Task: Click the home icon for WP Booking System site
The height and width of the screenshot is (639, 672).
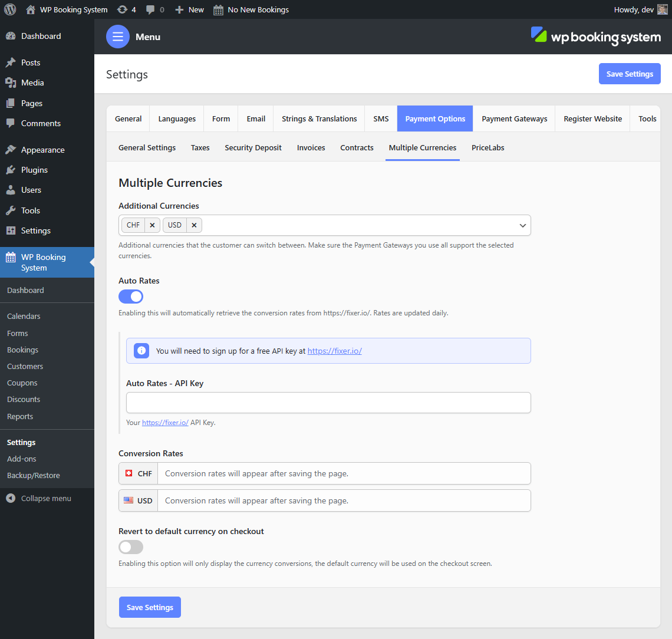Action: pos(31,9)
